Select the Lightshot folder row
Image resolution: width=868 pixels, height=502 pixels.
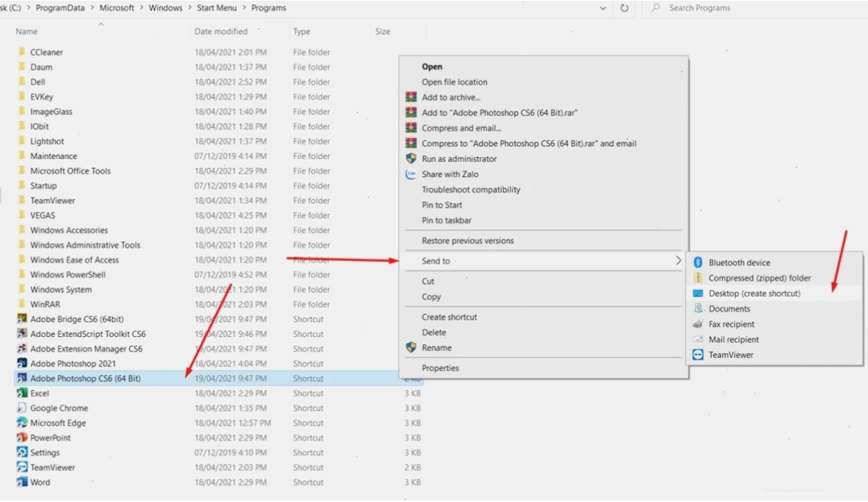point(219,141)
